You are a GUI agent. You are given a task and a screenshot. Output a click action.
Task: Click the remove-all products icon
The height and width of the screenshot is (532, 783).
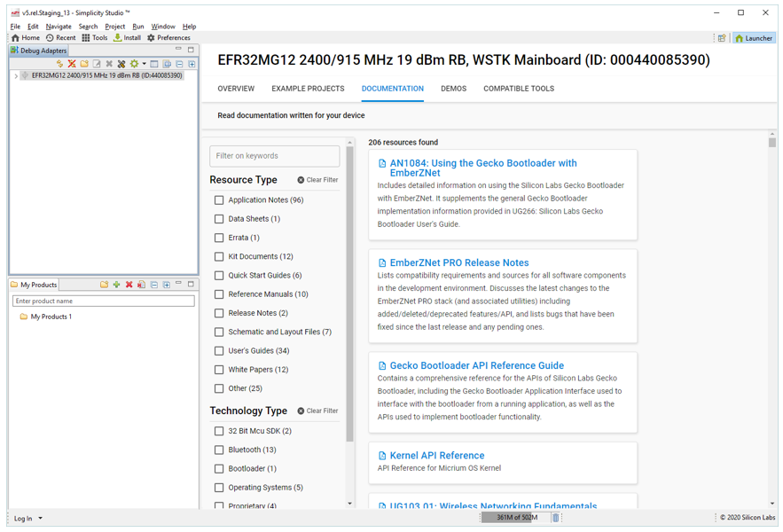[x=141, y=285]
